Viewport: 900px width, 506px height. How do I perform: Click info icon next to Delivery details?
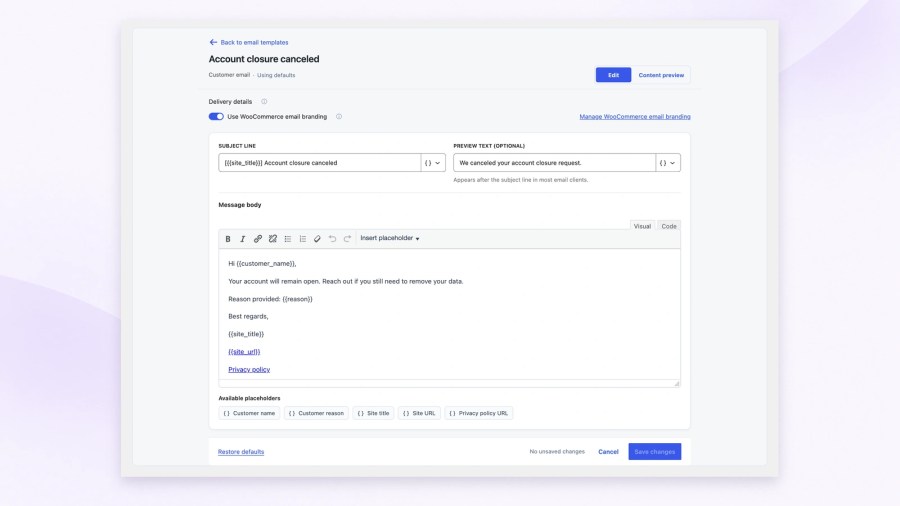(x=264, y=102)
